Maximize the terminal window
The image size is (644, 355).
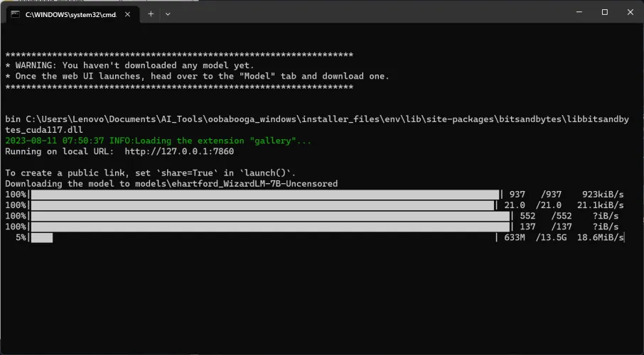pos(604,12)
